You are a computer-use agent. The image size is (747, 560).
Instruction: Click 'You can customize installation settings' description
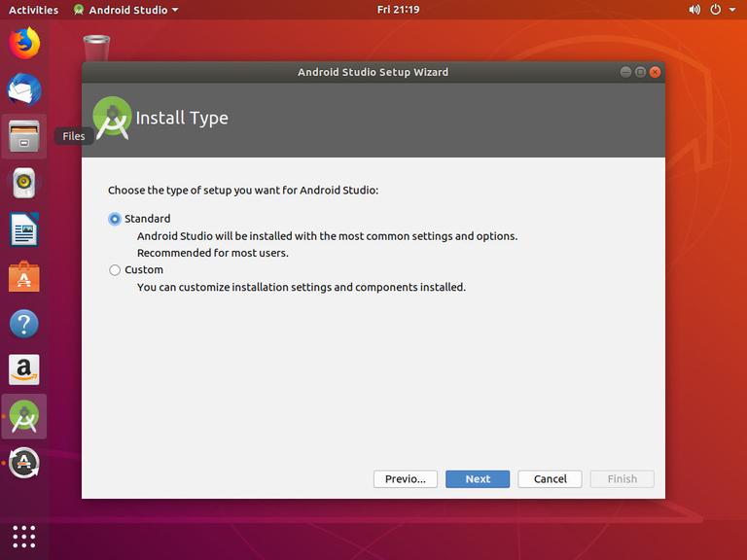(x=302, y=287)
